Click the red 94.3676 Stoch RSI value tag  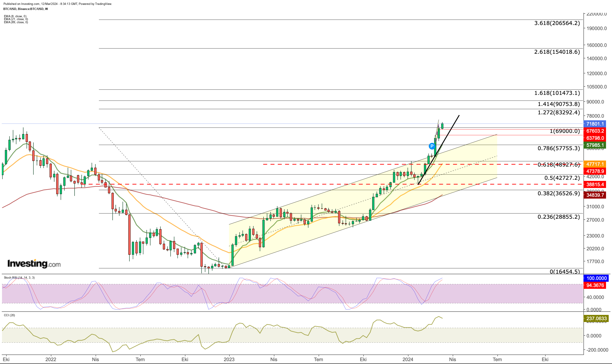[x=595, y=285]
